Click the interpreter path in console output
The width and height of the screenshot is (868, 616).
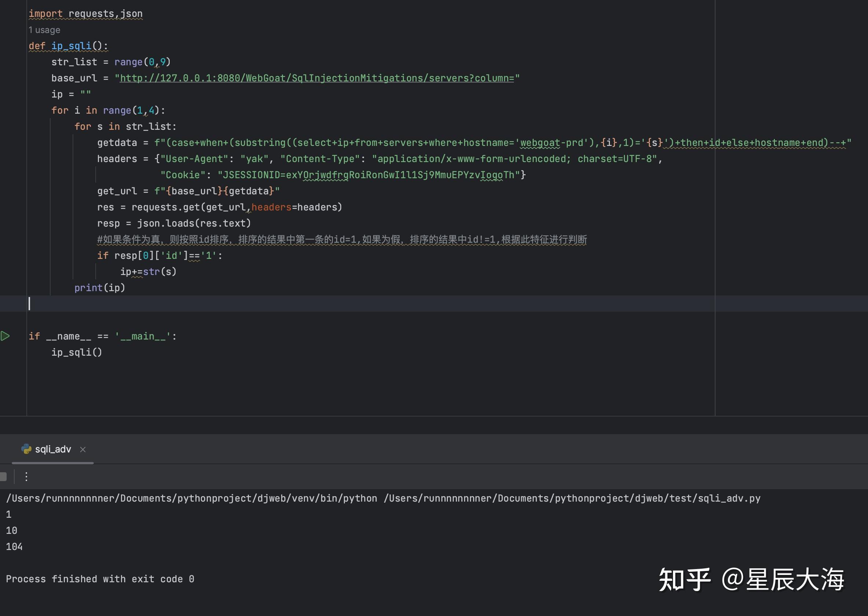[190, 498]
